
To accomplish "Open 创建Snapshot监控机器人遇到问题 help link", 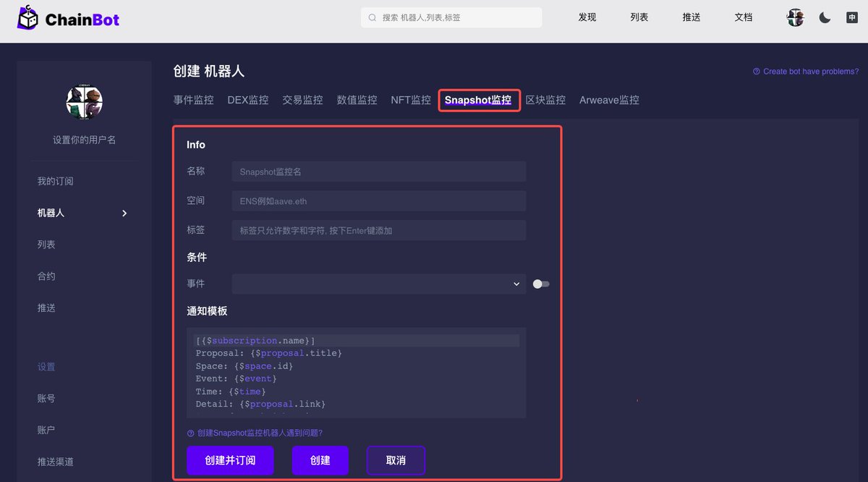I will pyautogui.click(x=260, y=433).
